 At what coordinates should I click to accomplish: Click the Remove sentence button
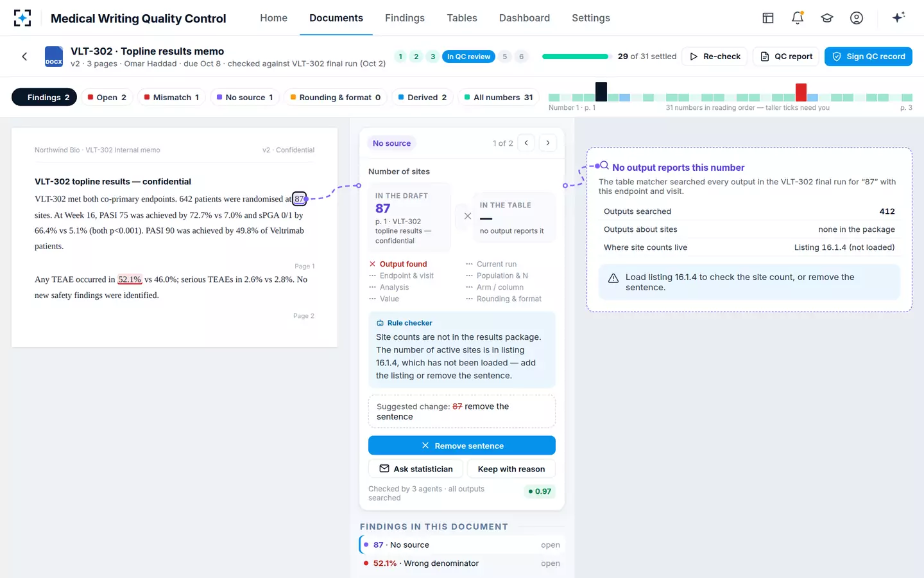pos(462,446)
